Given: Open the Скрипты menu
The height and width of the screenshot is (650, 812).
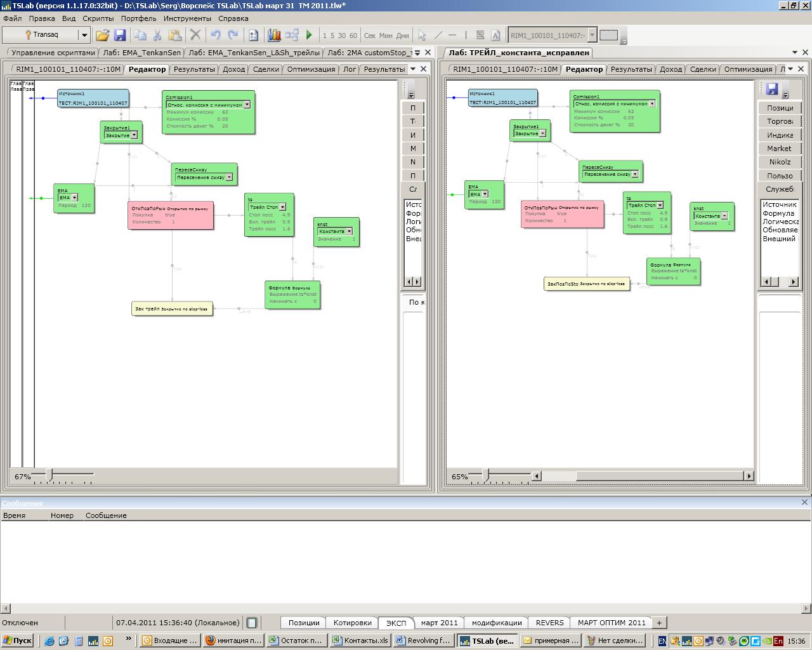Looking at the screenshot, I should click(98, 18).
